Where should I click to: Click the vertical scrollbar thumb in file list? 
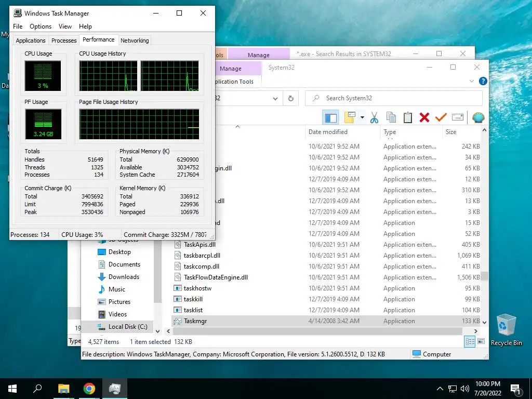(x=485, y=276)
